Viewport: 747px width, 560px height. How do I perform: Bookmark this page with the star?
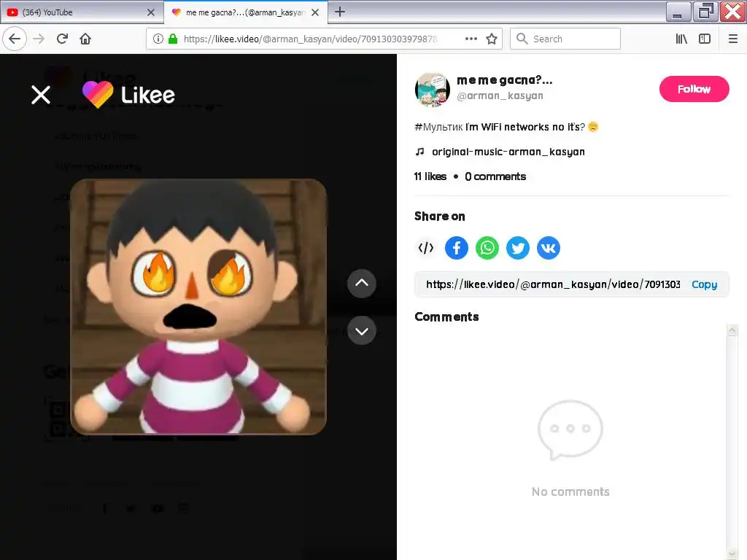click(492, 39)
